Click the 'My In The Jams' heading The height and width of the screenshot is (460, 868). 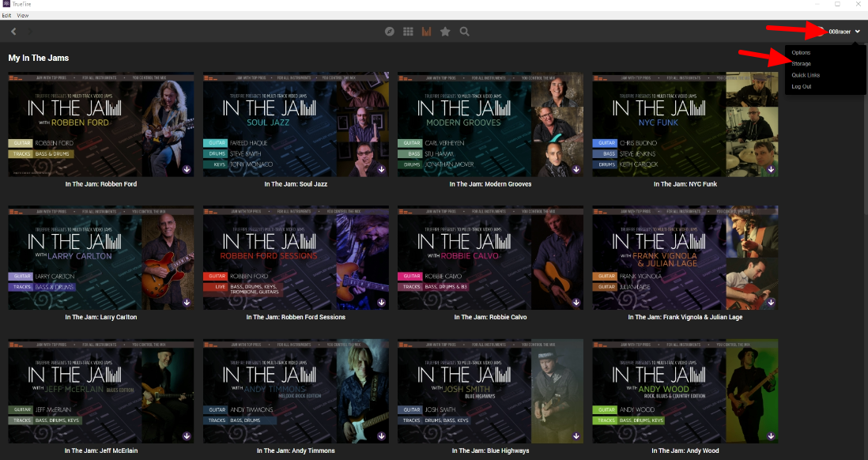tap(39, 58)
